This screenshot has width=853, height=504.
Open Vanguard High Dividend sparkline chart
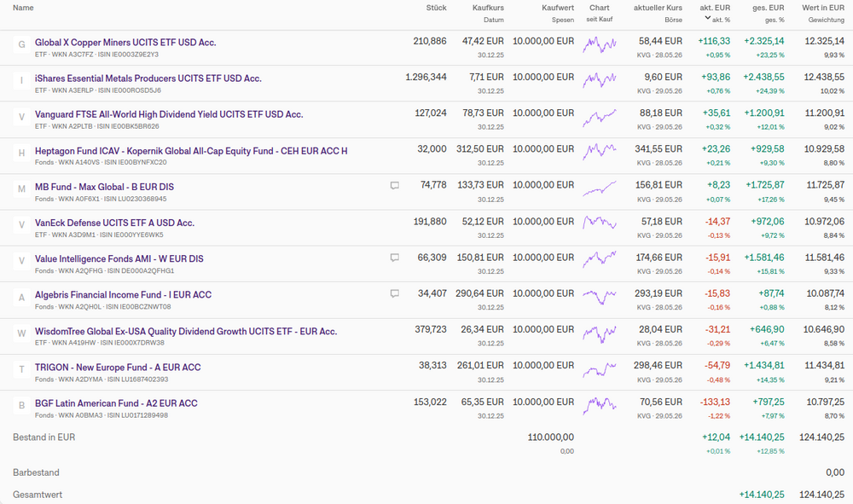[x=600, y=117]
